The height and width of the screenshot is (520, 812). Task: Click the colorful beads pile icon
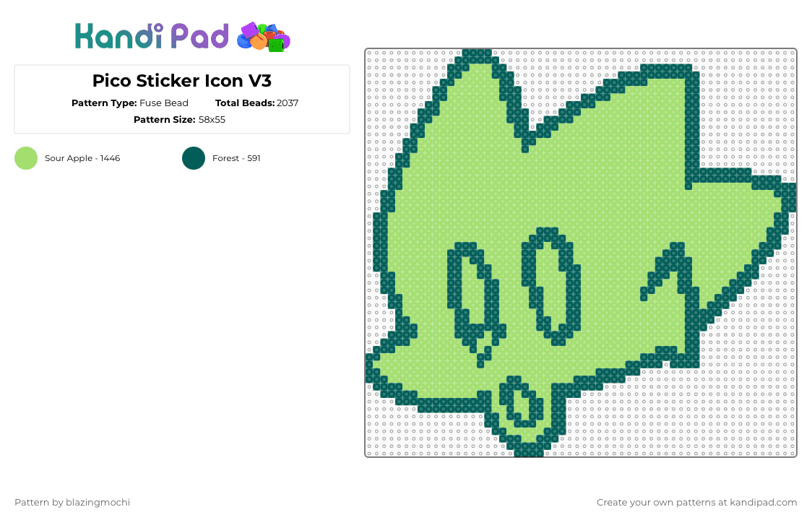point(264,37)
